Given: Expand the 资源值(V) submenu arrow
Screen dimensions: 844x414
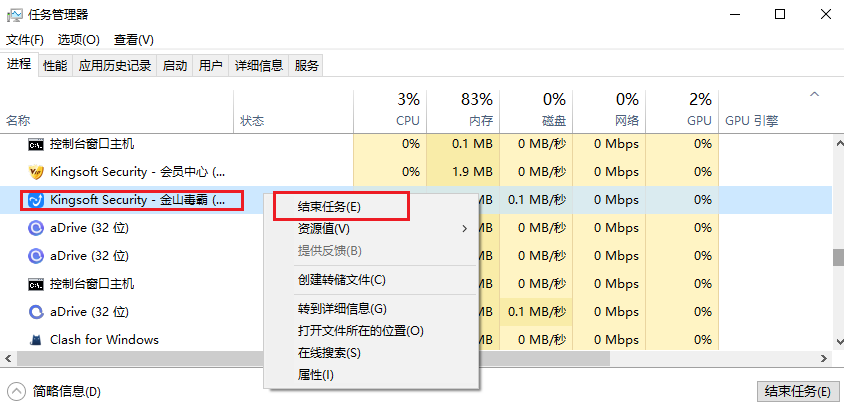Looking at the screenshot, I should (x=465, y=229).
